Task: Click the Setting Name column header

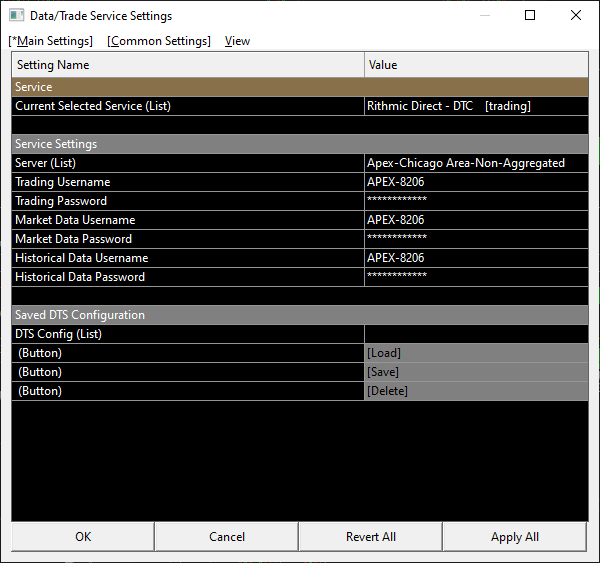Action: click(x=188, y=65)
